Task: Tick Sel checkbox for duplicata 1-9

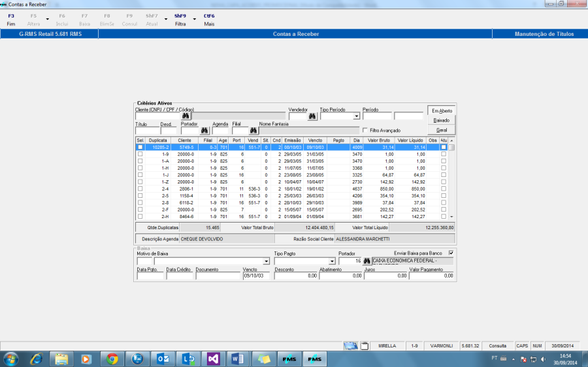Action: (140, 154)
